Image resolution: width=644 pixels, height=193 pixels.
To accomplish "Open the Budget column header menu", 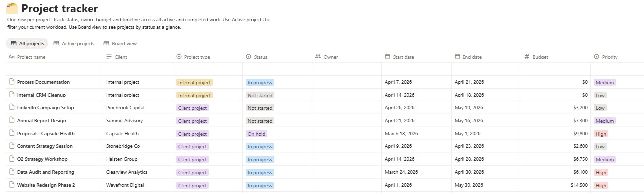I will coord(555,57).
